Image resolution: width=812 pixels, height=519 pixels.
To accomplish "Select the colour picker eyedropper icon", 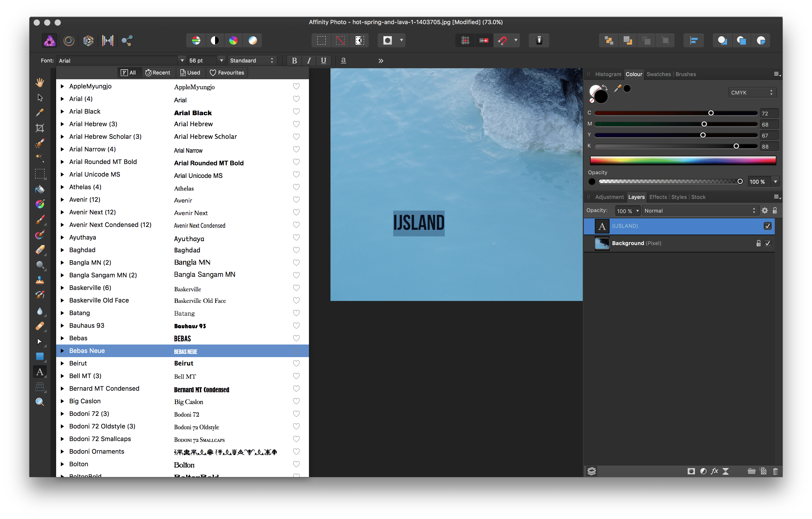I will click(617, 89).
